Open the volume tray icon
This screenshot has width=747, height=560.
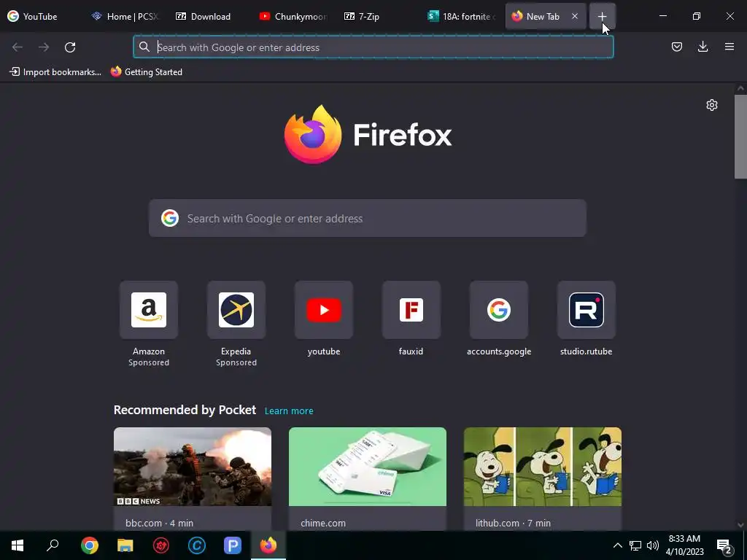click(653, 545)
